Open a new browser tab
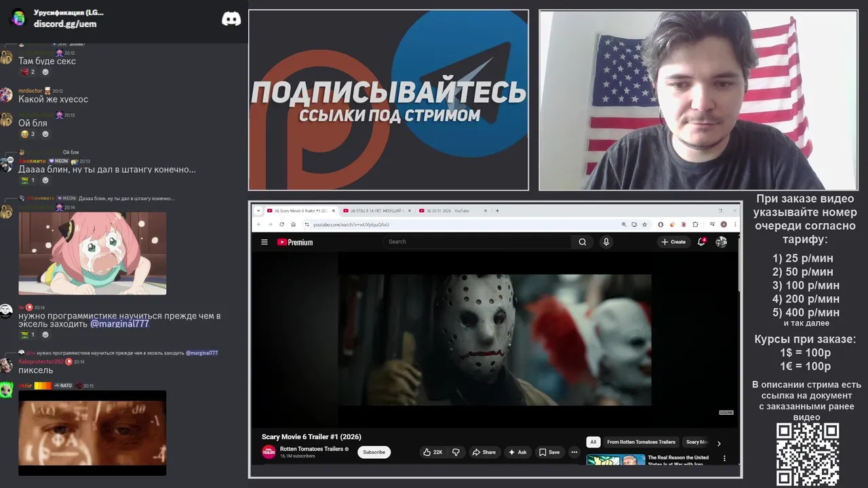Viewport: 868px width, 488px height. tap(497, 211)
